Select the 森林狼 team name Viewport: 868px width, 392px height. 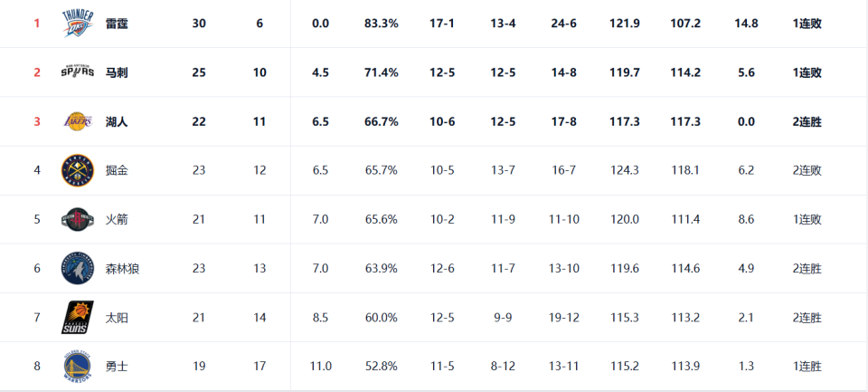[122, 268]
